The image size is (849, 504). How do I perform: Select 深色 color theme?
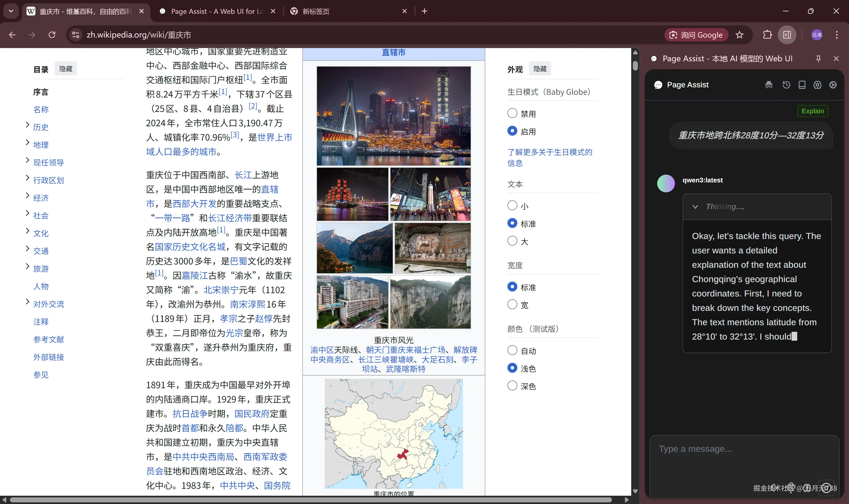click(x=512, y=386)
